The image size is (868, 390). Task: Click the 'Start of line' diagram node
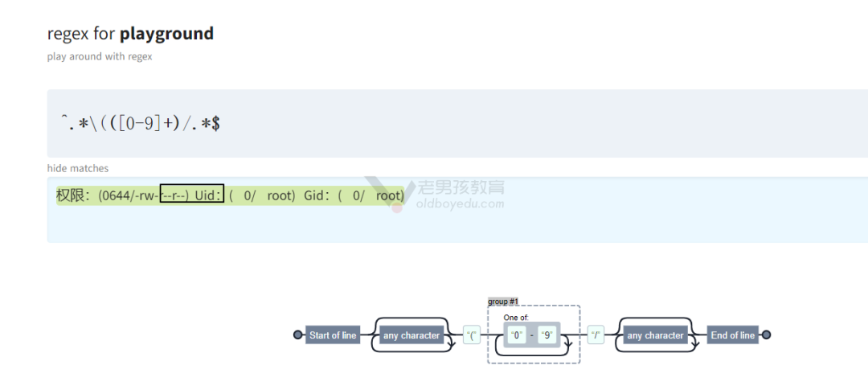[333, 335]
